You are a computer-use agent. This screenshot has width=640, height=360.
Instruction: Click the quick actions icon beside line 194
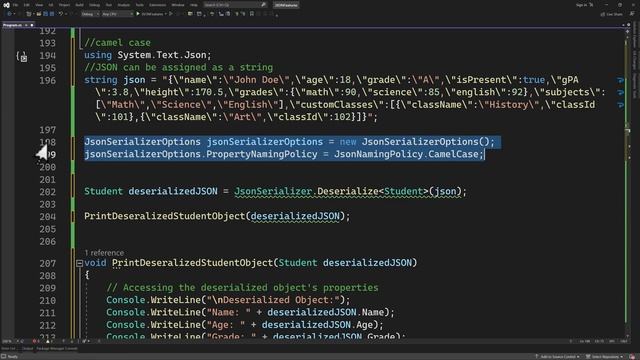[x=22, y=57]
